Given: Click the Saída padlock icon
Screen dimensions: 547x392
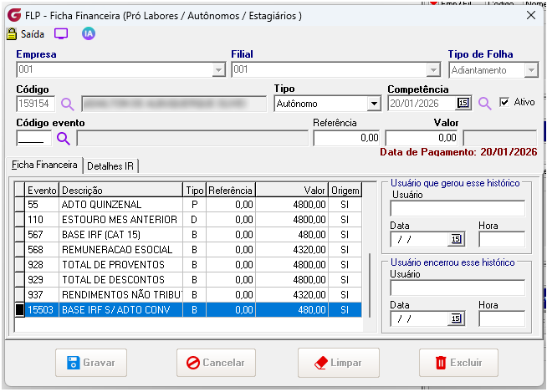Looking at the screenshot, I should pos(12,33).
